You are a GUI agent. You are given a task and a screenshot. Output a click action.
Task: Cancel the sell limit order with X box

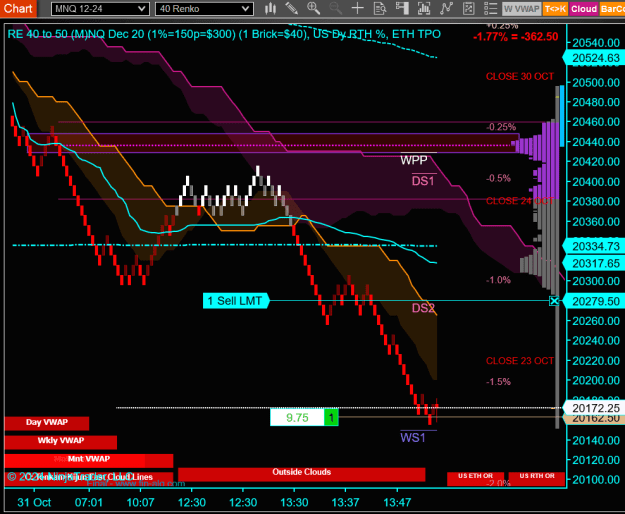[x=554, y=301]
